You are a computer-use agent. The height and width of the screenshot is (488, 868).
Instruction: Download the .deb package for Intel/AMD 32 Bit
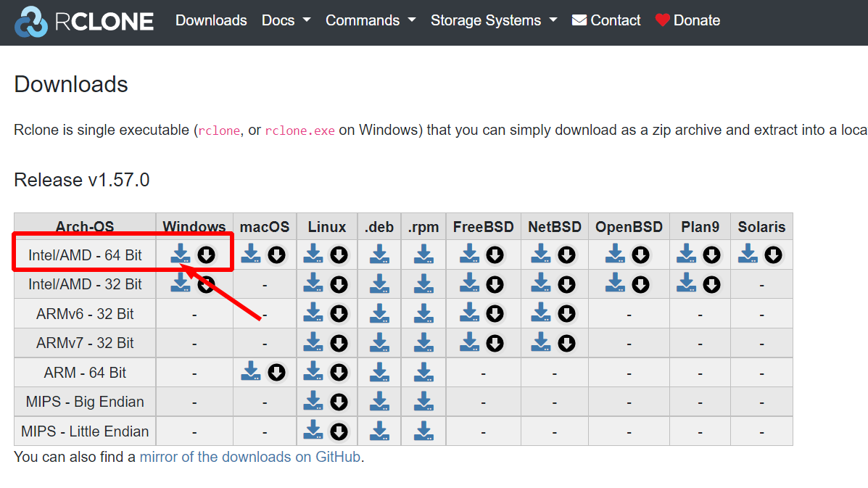[380, 284]
